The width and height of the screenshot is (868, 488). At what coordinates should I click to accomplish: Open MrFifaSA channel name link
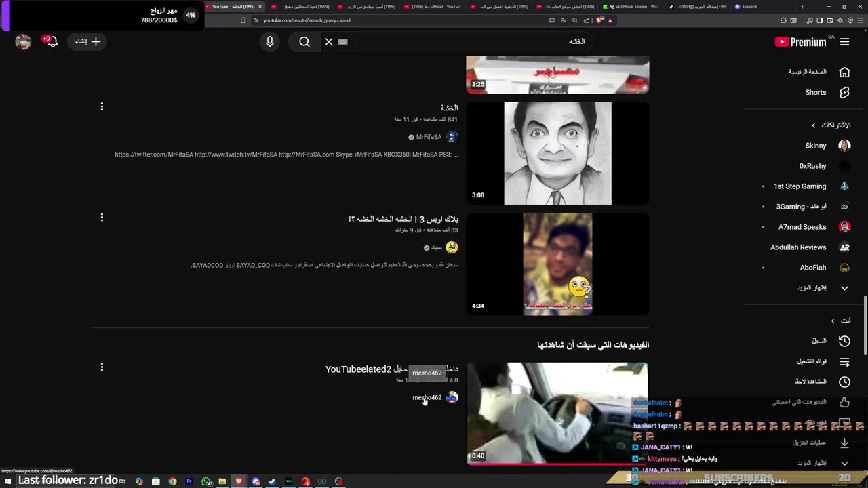point(429,137)
